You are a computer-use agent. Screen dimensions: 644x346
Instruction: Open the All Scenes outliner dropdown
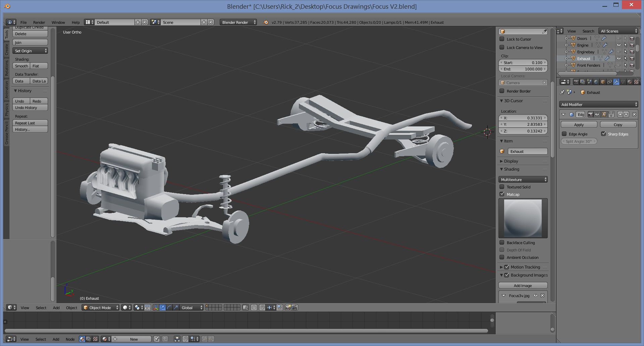click(x=618, y=31)
